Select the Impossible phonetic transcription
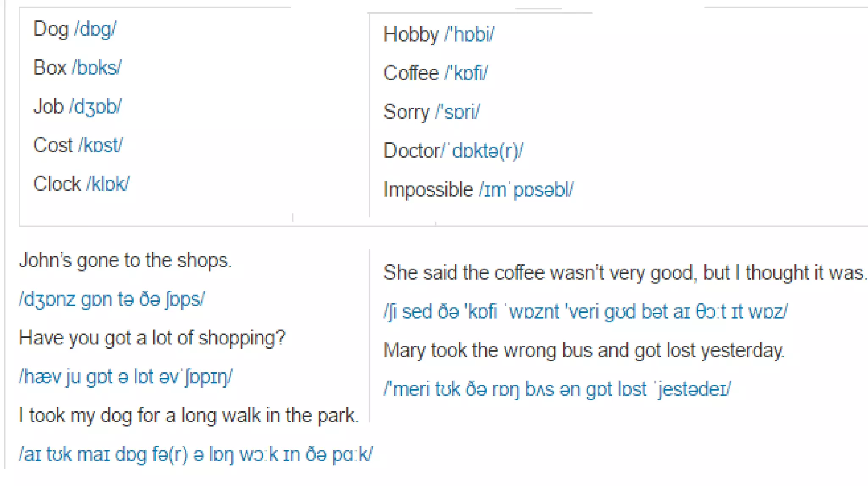Image resolution: width=868 pixels, height=486 pixels. tap(526, 190)
